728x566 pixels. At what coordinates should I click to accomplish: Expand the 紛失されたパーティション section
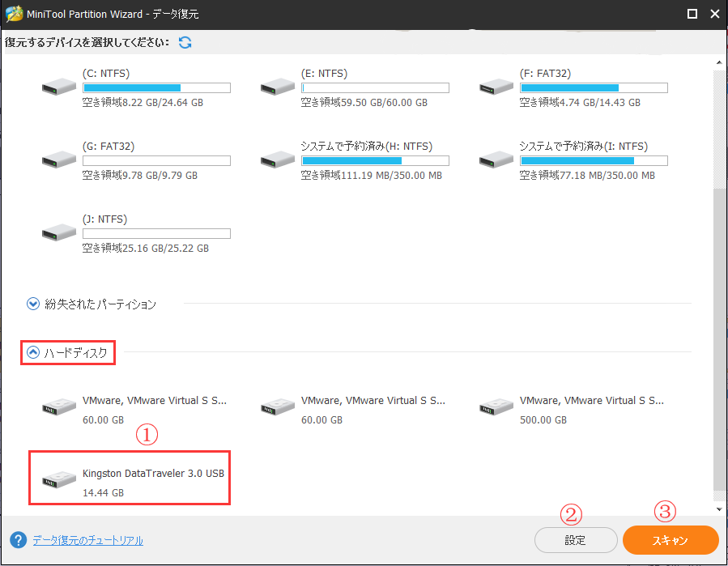(33, 304)
